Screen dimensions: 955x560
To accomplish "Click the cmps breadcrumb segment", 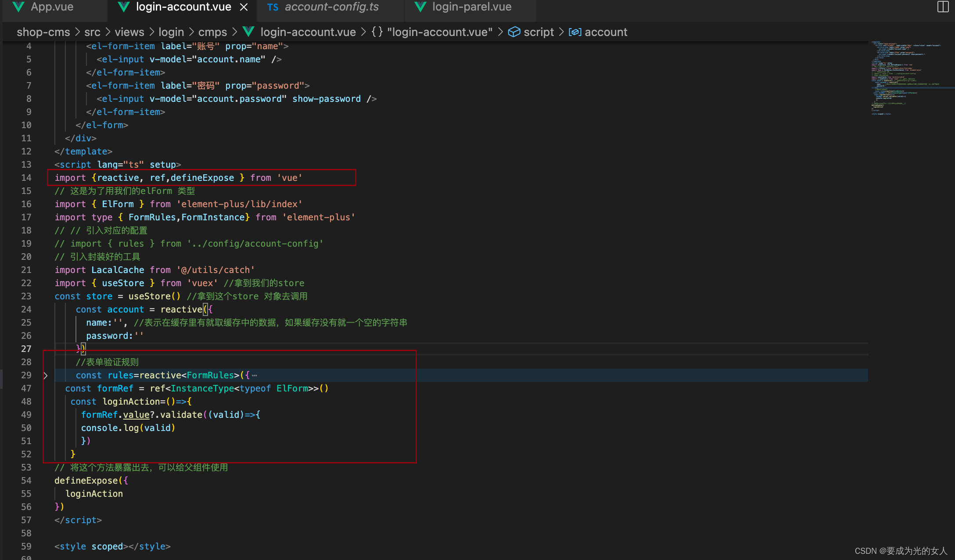I will coord(212,32).
